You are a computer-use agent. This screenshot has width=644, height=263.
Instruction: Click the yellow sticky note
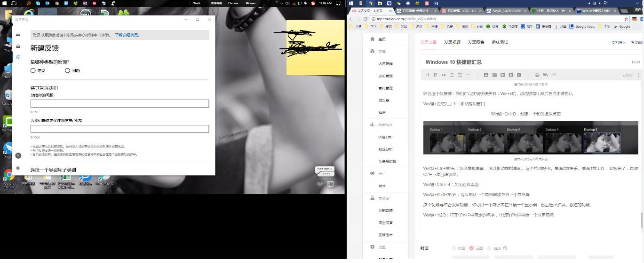click(315, 47)
